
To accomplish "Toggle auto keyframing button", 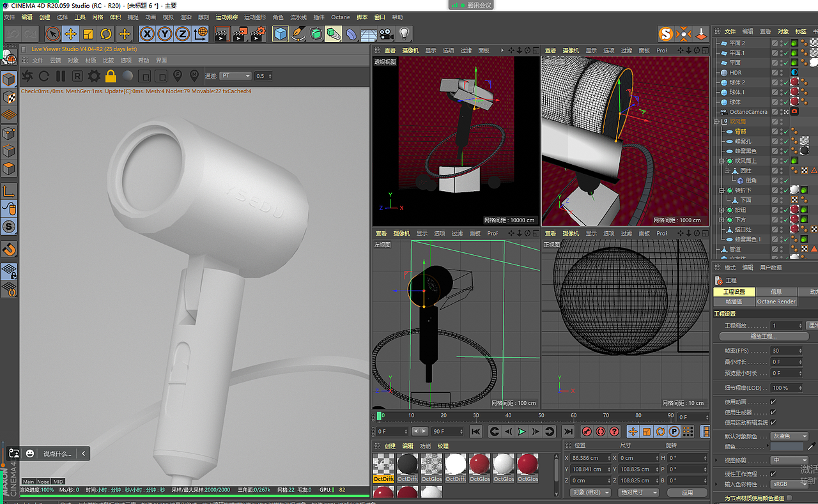I will (x=601, y=432).
